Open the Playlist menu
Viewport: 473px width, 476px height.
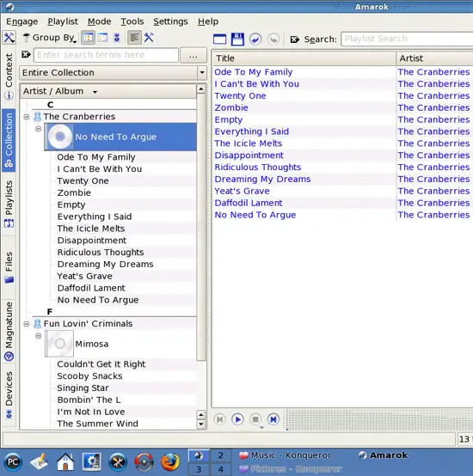63,21
